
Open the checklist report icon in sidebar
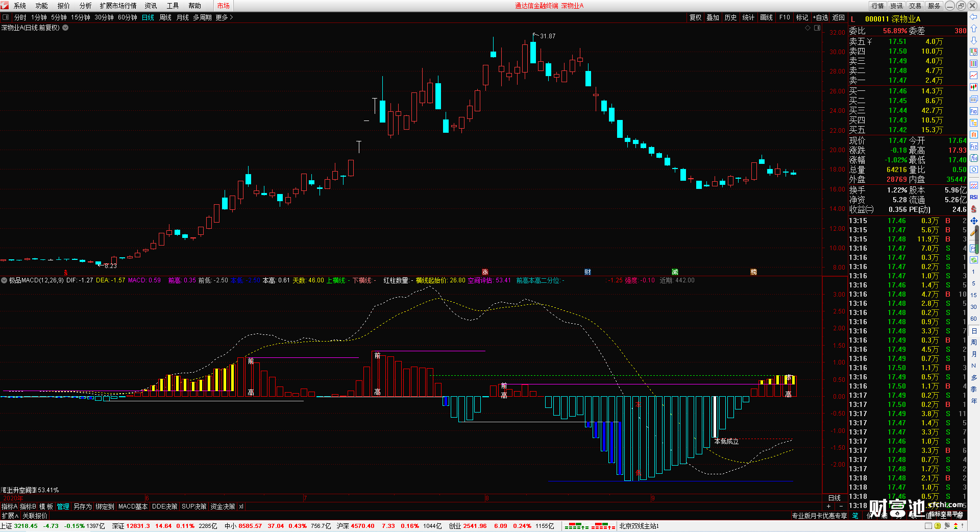pyautogui.click(x=974, y=52)
